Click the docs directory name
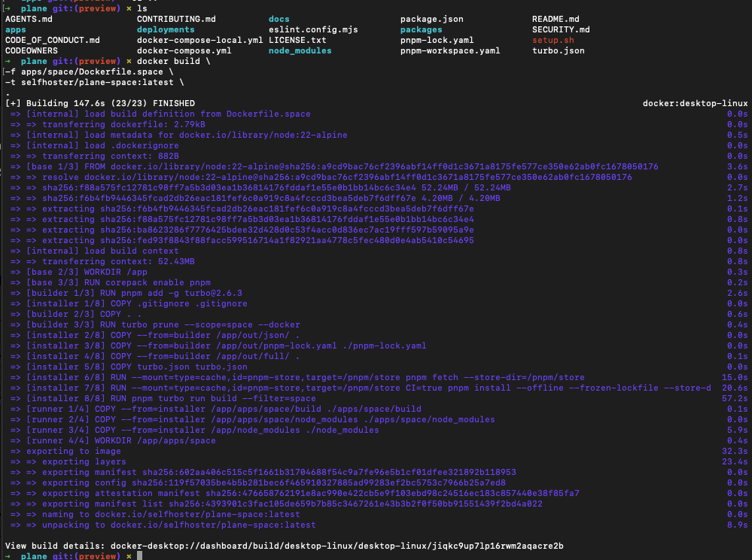The height and width of the screenshot is (560, 752). click(x=279, y=19)
